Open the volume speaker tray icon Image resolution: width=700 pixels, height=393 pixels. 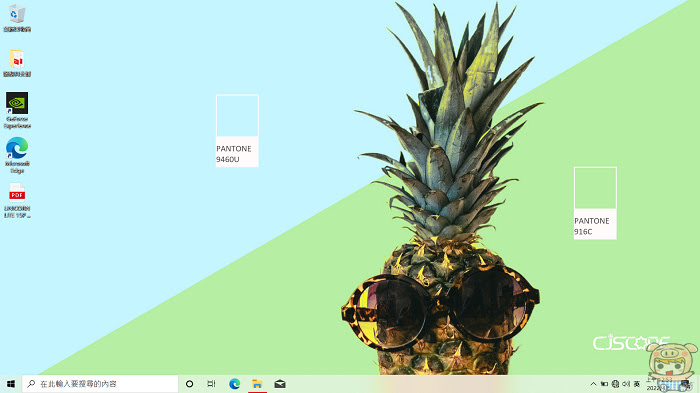626,384
